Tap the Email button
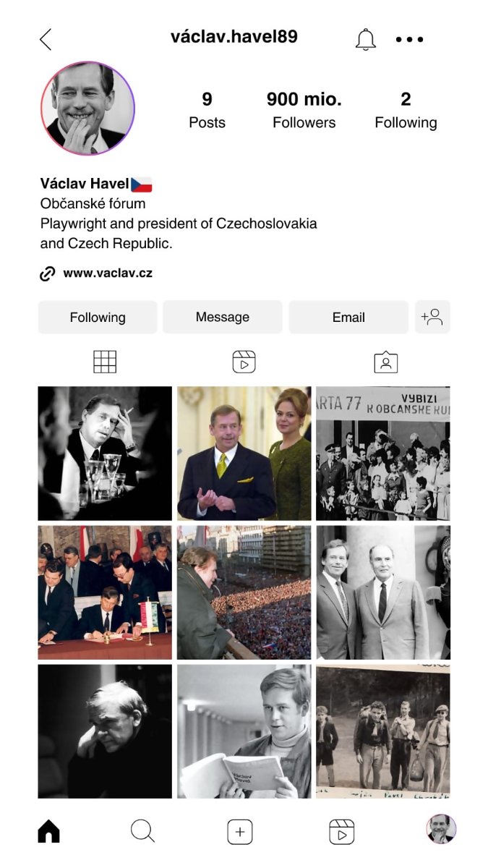 (348, 317)
